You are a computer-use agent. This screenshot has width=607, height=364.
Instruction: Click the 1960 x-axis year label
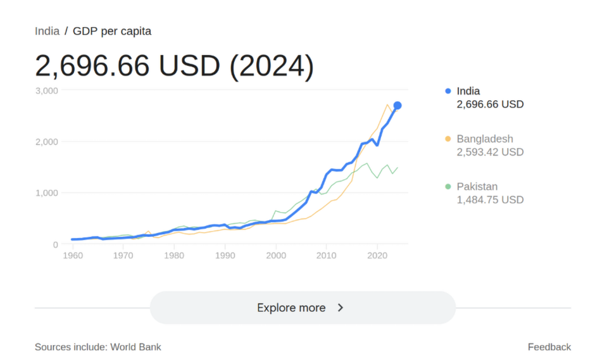[72, 256]
